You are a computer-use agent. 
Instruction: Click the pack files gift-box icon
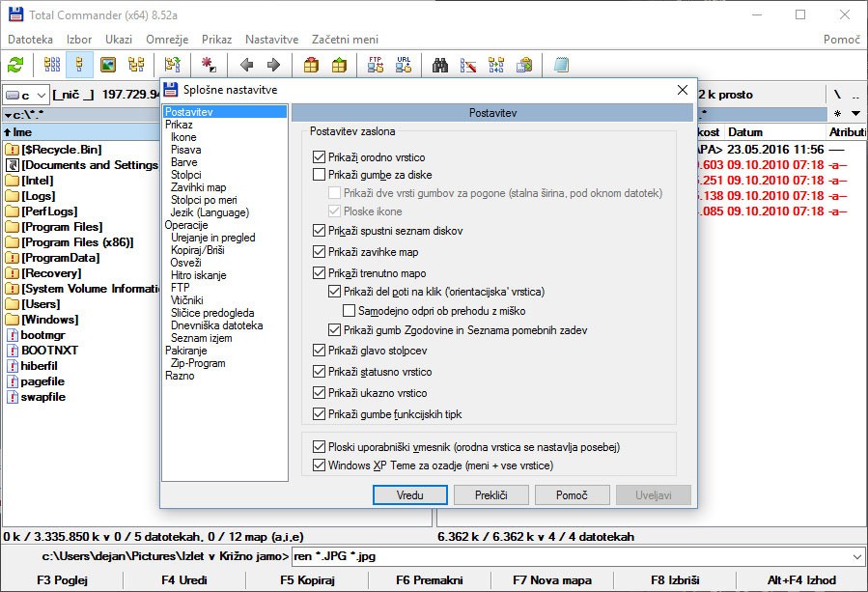click(311, 65)
